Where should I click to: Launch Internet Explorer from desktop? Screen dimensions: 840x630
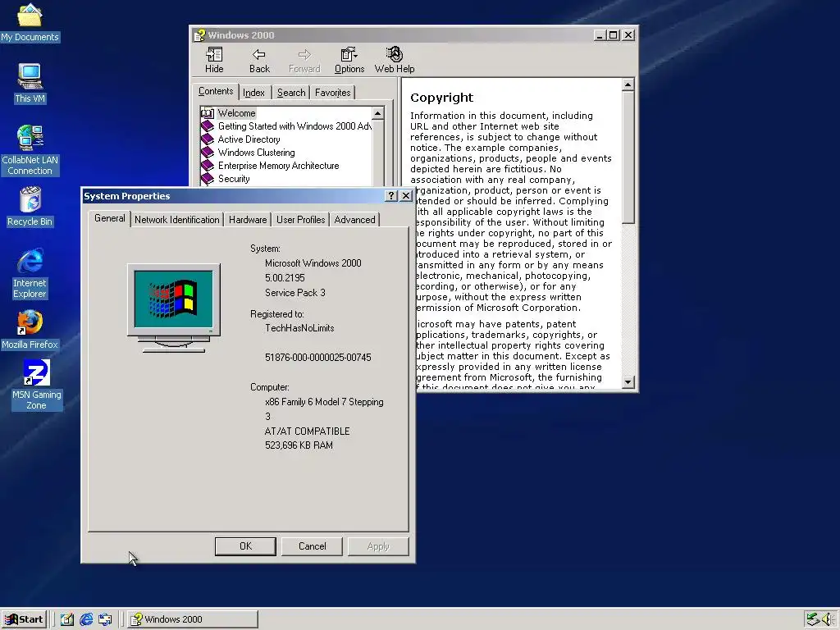(30, 273)
